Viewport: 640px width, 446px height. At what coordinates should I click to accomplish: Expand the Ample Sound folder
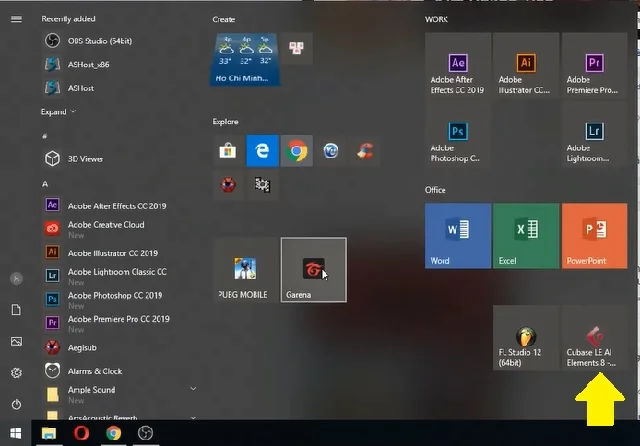click(118, 395)
